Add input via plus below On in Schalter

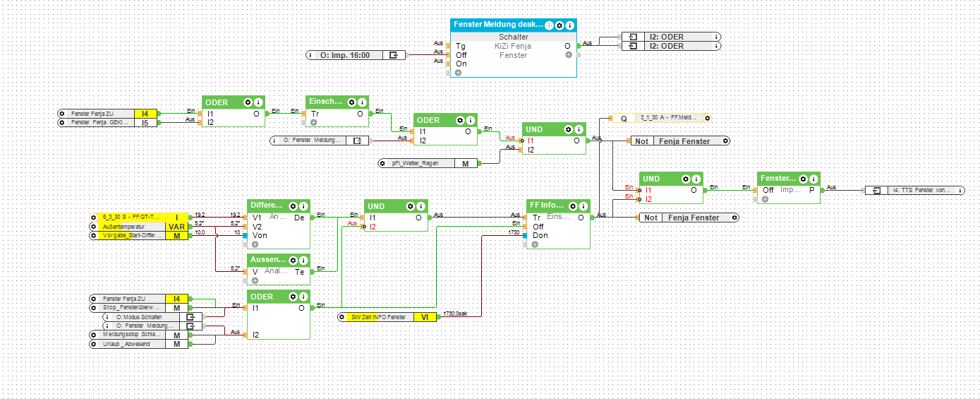click(458, 72)
